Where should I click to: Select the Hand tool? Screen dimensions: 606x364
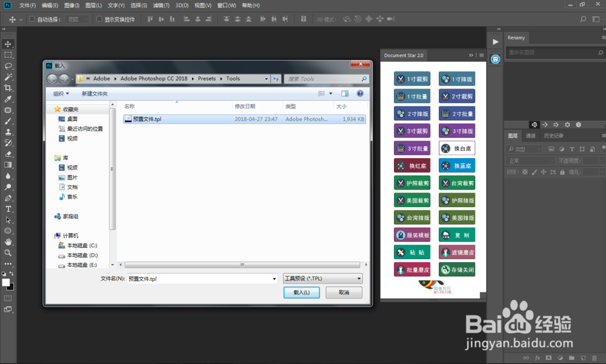click(8, 242)
